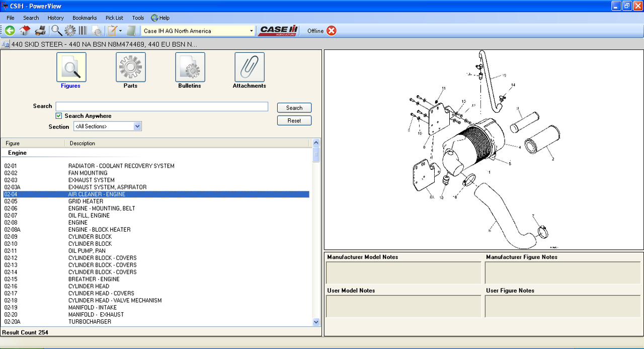Select row 02-01 RADIATOR - COOLANT RECOVERY SYSTEM
The height and width of the screenshot is (349, 644).
coord(156,166)
